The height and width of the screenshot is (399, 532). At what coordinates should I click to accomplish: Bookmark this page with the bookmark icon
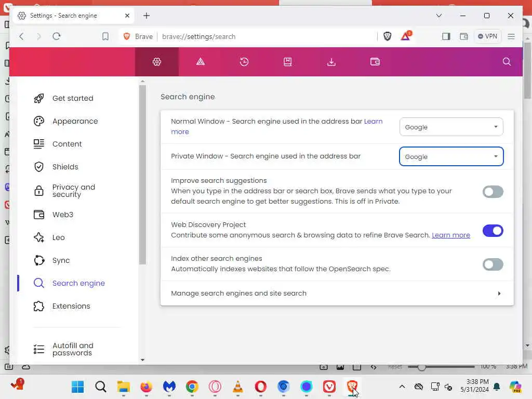tap(105, 36)
